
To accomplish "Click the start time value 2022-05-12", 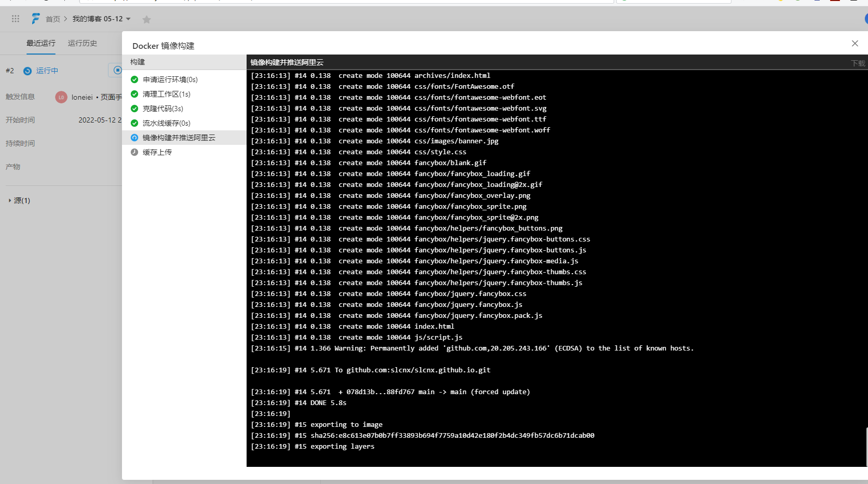I will (x=100, y=120).
